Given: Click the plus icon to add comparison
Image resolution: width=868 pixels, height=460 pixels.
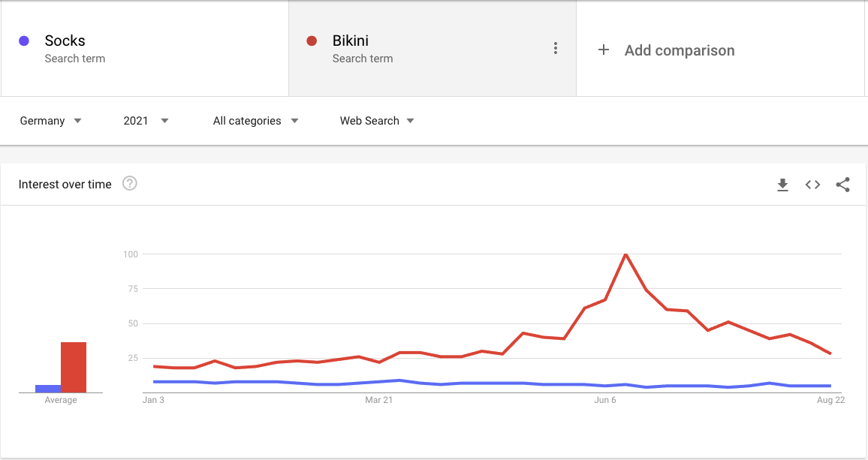Looking at the screenshot, I should [x=604, y=50].
